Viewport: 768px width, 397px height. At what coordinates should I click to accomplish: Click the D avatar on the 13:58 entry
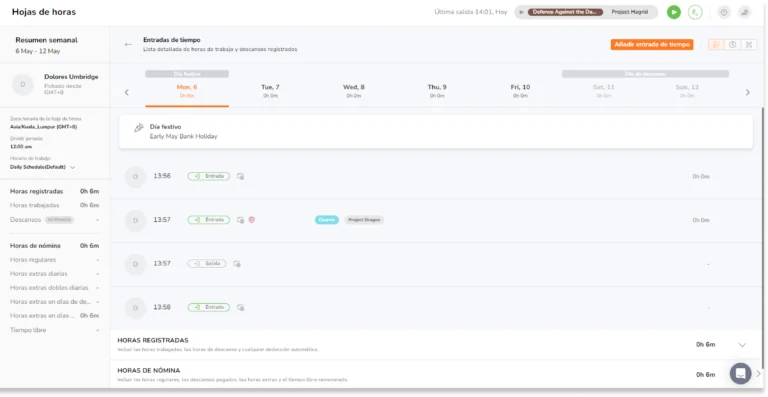coord(136,308)
